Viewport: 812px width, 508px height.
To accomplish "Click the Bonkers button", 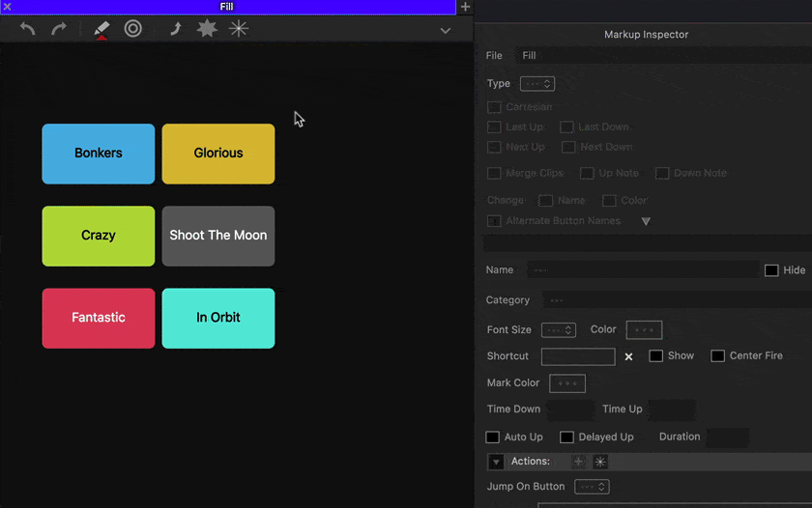I will click(x=99, y=154).
